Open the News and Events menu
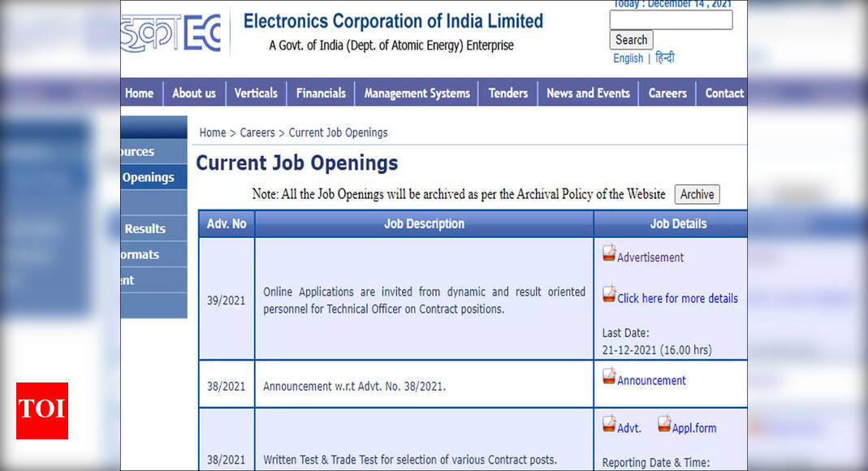 pyautogui.click(x=588, y=93)
